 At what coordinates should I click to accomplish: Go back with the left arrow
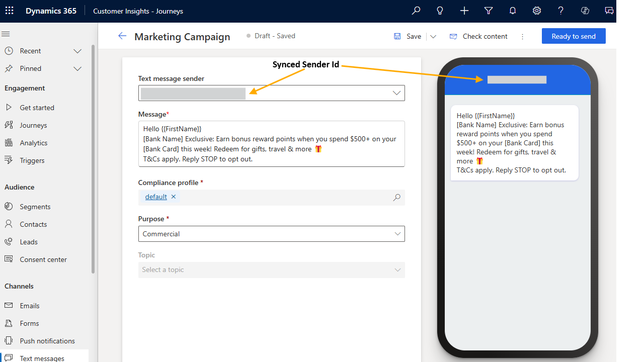(122, 36)
